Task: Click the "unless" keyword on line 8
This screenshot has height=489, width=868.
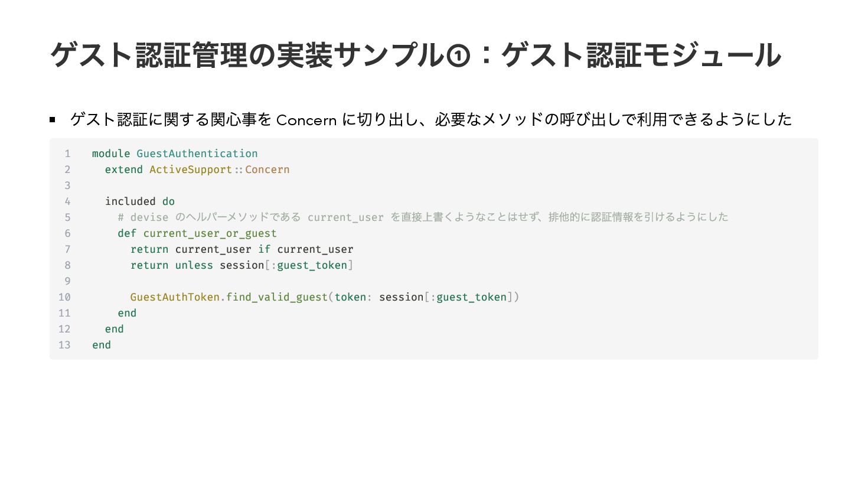Action: coord(194,265)
